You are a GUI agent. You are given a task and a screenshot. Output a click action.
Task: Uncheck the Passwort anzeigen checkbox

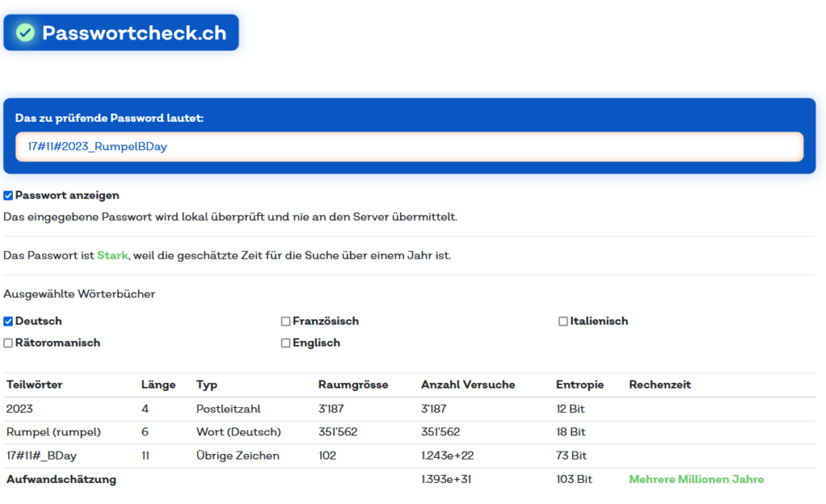point(8,195)
